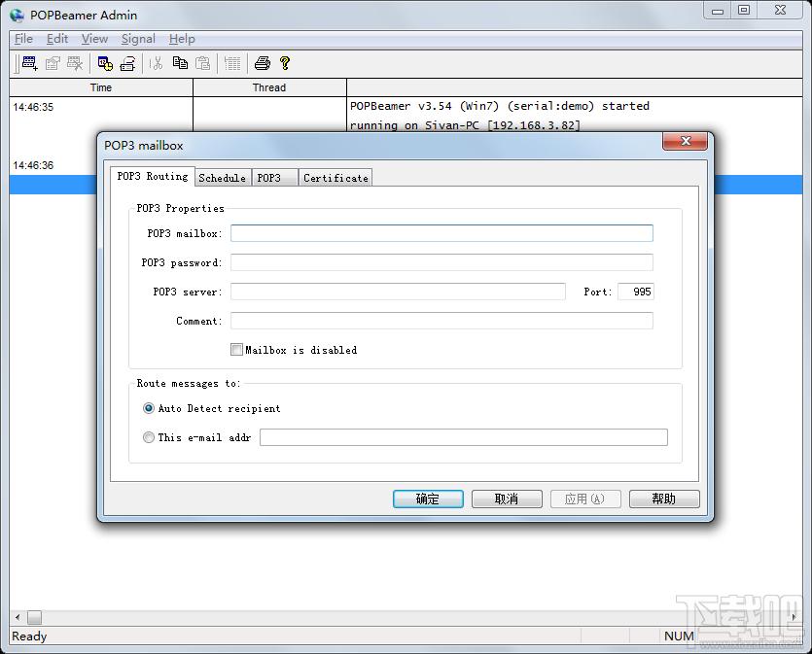This screenshot has height=654, width=812.
Task: Click the add new mailbox toolbar icon
Action: tap(29, 63)
